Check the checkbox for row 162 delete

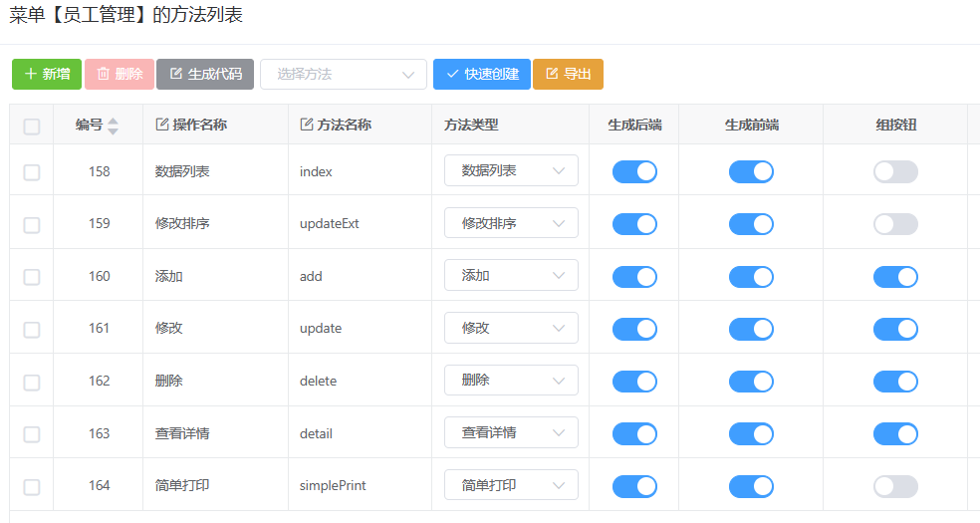pyautogui.click(x=32, y=382)
